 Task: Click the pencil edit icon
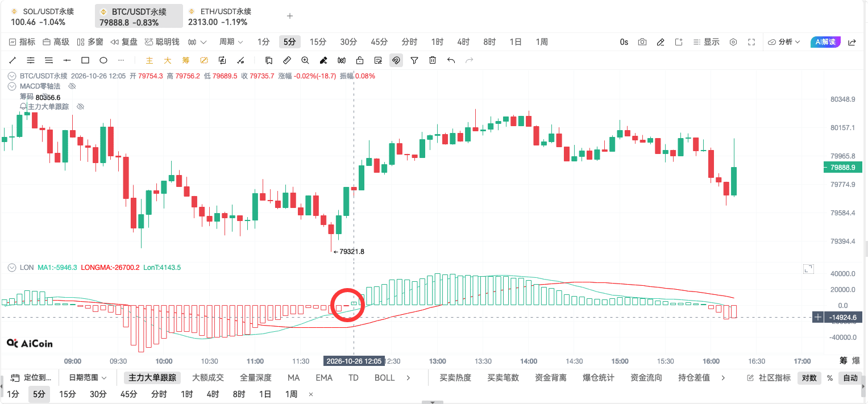tap(661, 42)
